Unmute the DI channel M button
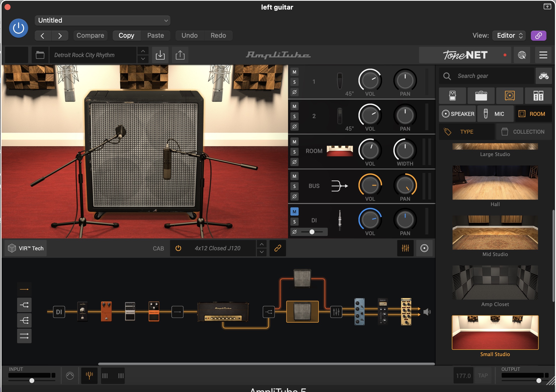 (294, 212)
